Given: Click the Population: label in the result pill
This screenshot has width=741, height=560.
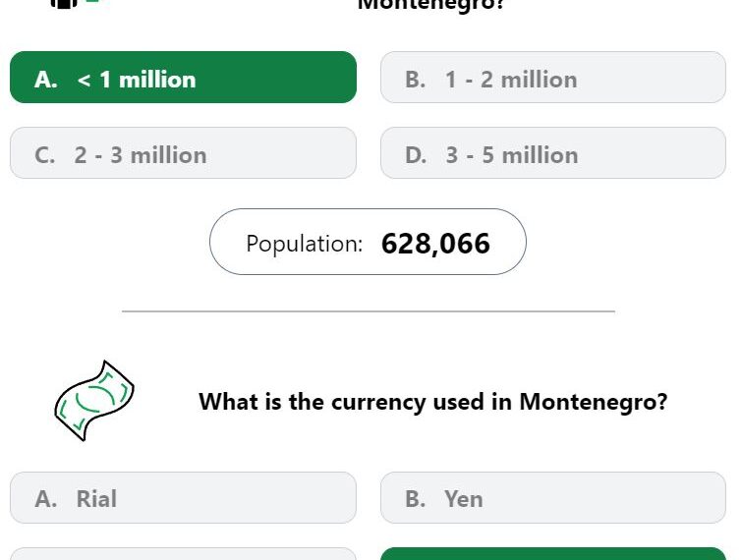Looking at the screenshot, I should click(x=305, y=244).
